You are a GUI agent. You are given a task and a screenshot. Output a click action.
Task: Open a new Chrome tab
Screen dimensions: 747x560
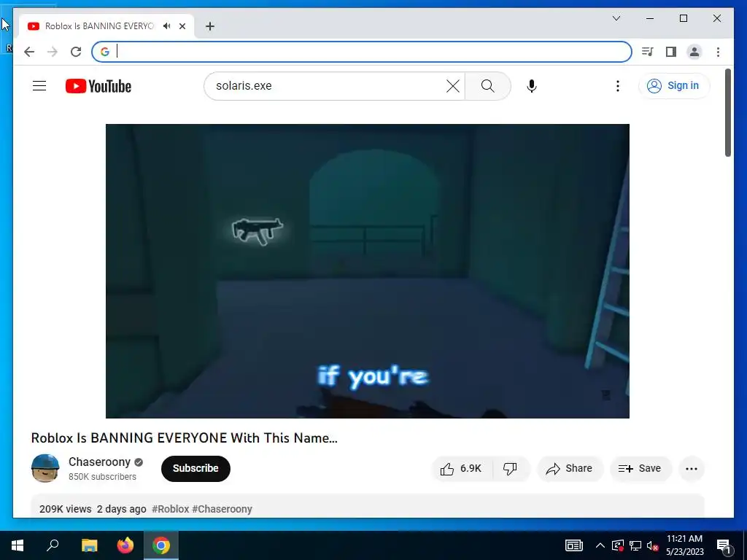(x=209, y=26)
